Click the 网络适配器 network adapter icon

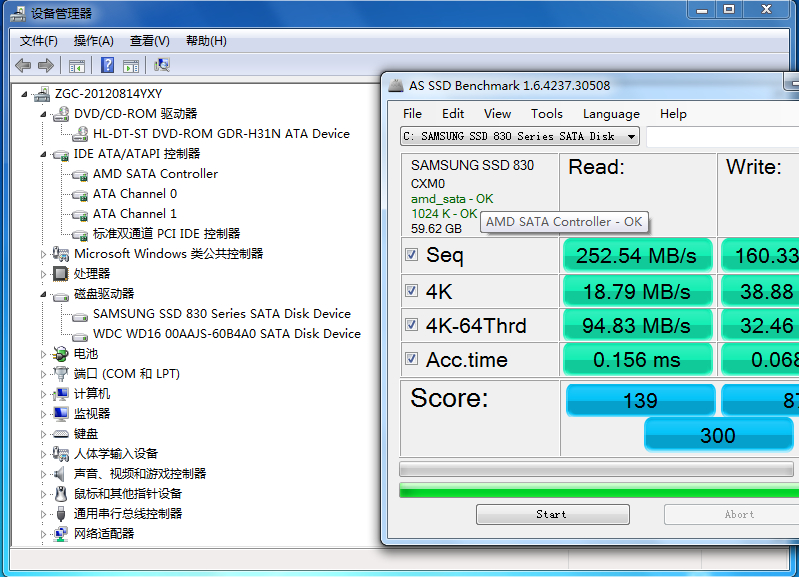coord(61,534)
